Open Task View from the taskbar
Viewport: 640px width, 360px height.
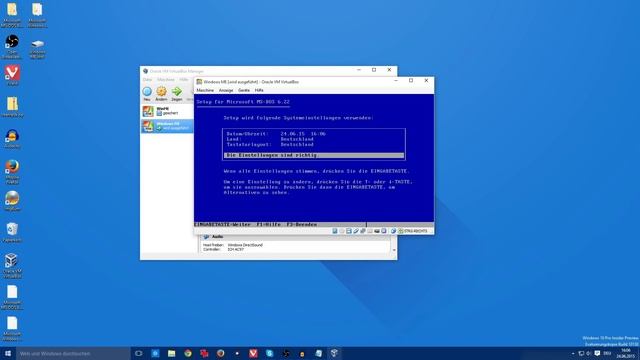pos(139,353)
